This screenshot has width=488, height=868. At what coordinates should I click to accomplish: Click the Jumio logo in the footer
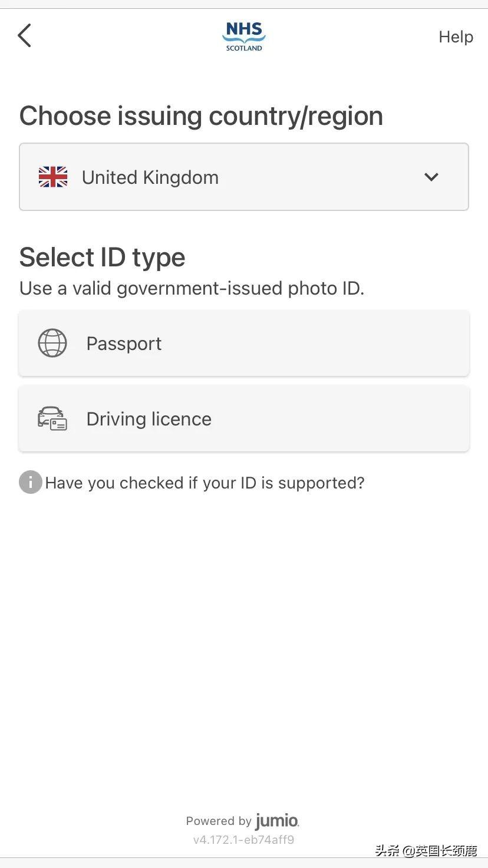click(x=277, y=821)
